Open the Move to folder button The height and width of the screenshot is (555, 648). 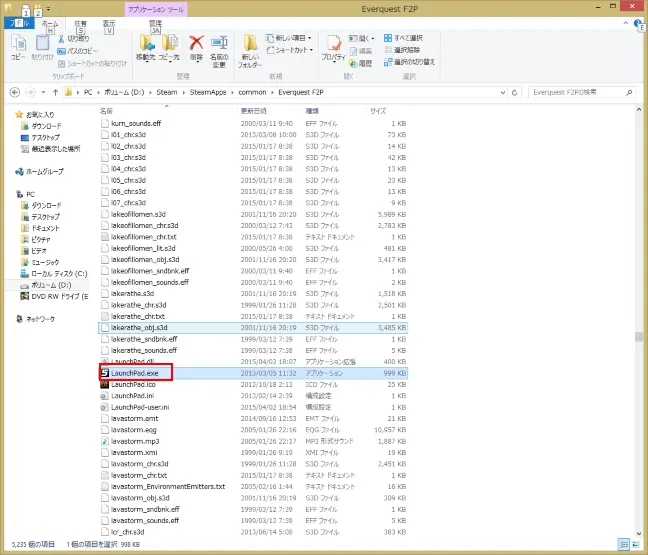[146, 48]
